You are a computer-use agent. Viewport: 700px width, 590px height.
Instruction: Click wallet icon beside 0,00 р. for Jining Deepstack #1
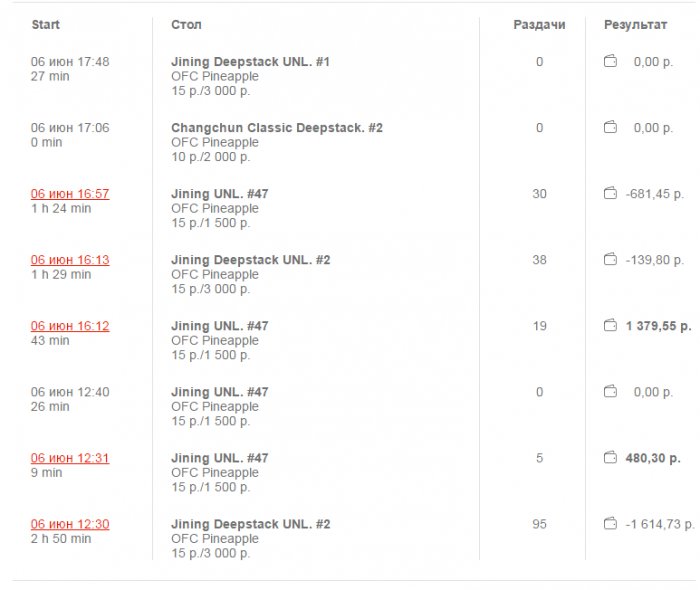click(x=610, y=62)
